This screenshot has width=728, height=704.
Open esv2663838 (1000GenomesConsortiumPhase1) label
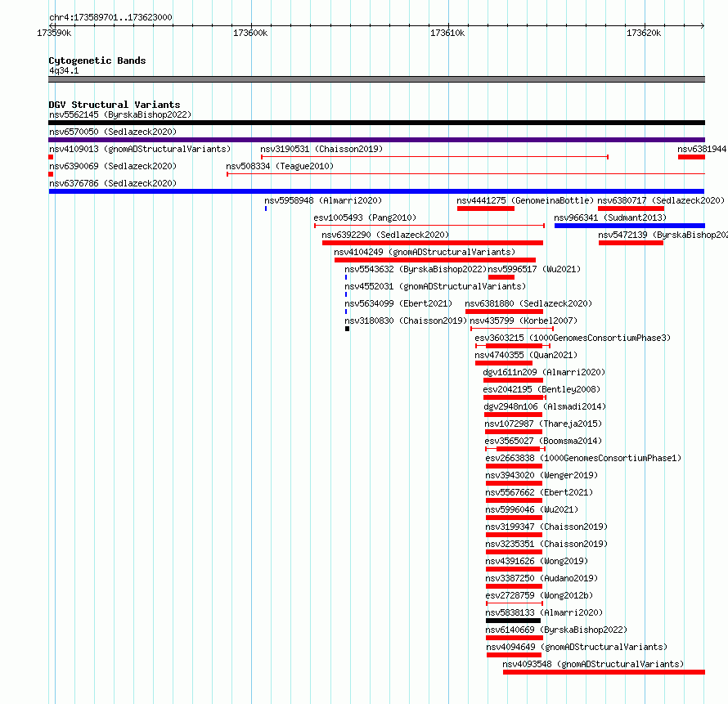(x=583, y=458)
